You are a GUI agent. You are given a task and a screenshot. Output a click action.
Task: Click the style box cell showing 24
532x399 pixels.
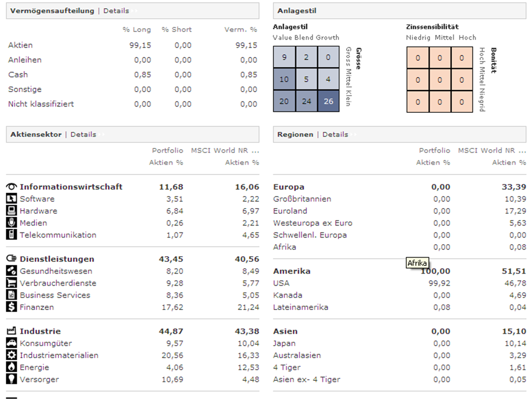coord(306,101)
